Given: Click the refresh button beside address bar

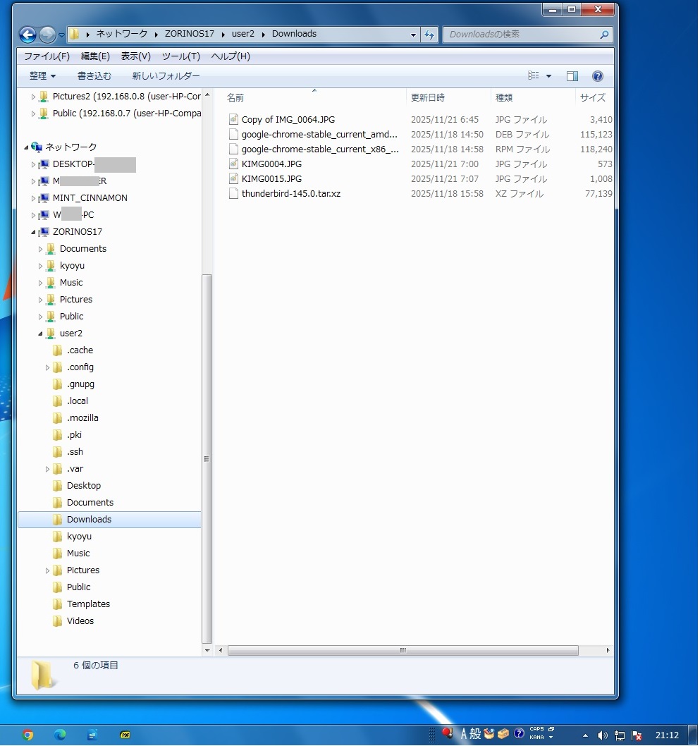Looking at the screenshot, I should point(429,34).
